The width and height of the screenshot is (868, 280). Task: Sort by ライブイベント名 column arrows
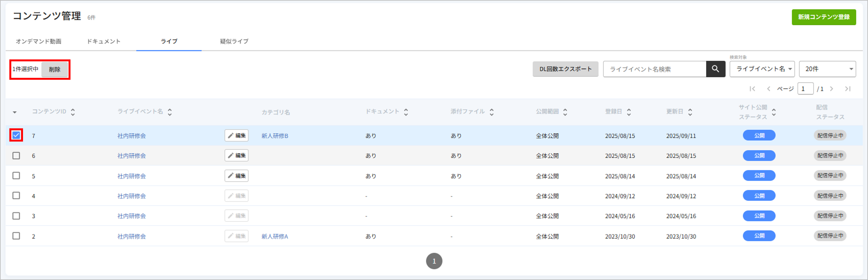(x=170, y=112)
